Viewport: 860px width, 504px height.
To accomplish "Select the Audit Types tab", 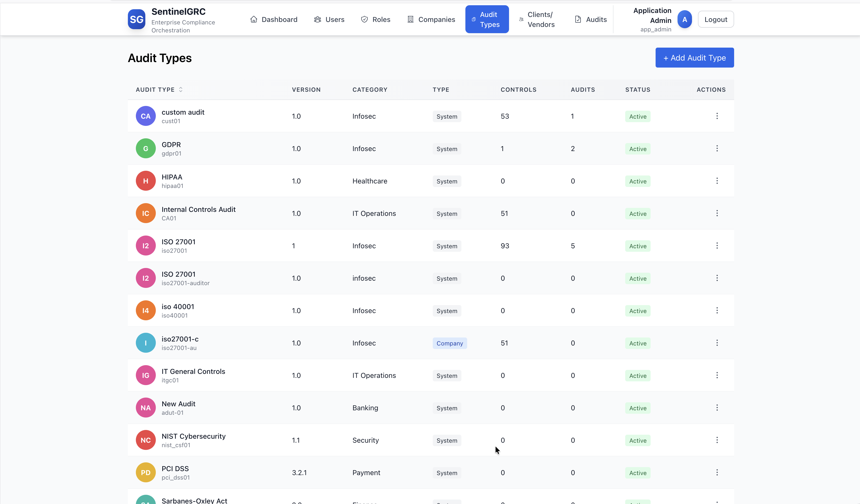I will coord(487,19).
